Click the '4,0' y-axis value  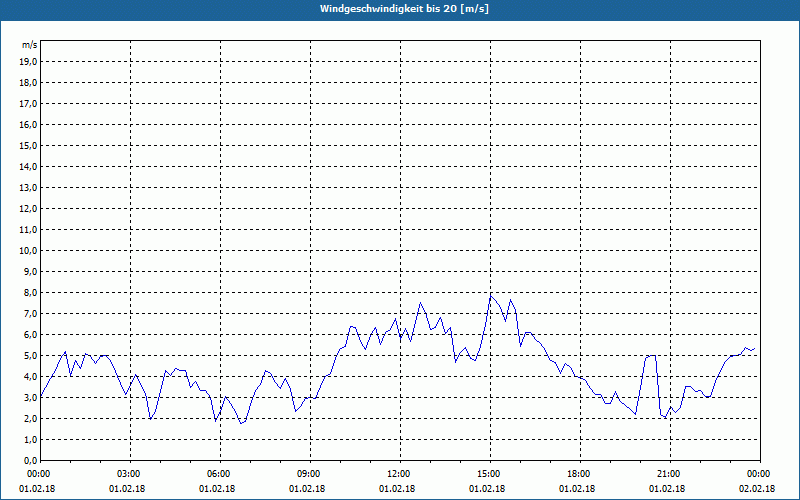point(31,377)
